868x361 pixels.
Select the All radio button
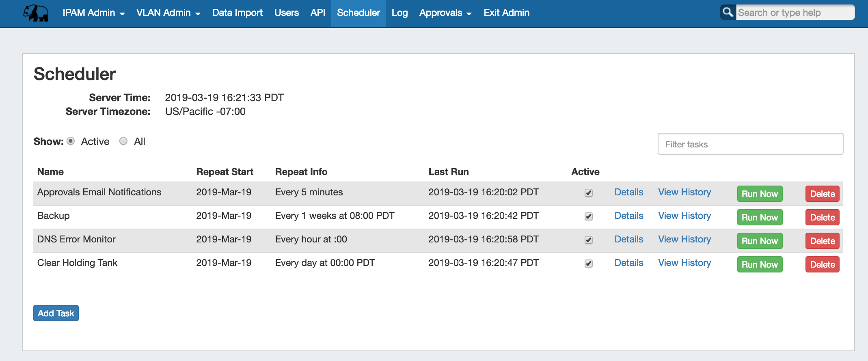point(123,141)
